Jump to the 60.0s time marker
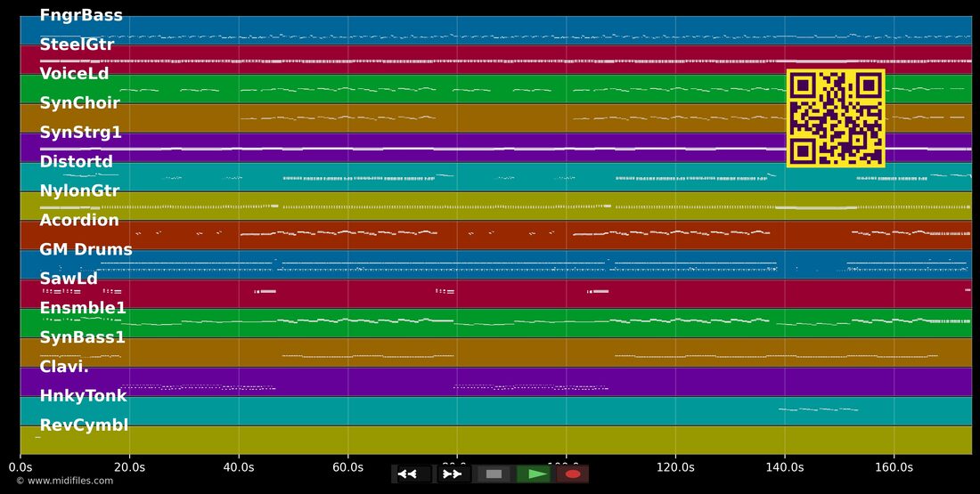Viewport: 980px width, 494px height. coord(348,467)
